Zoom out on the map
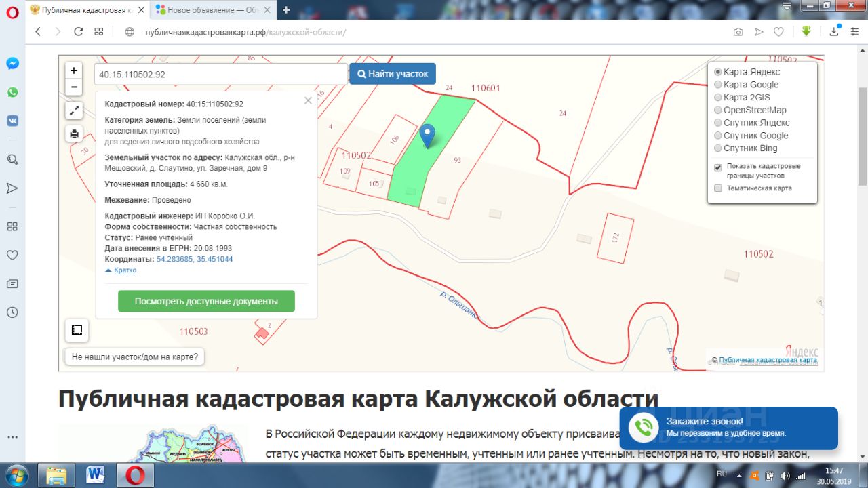Screen dimensions: 868x488 click(74, 87)
